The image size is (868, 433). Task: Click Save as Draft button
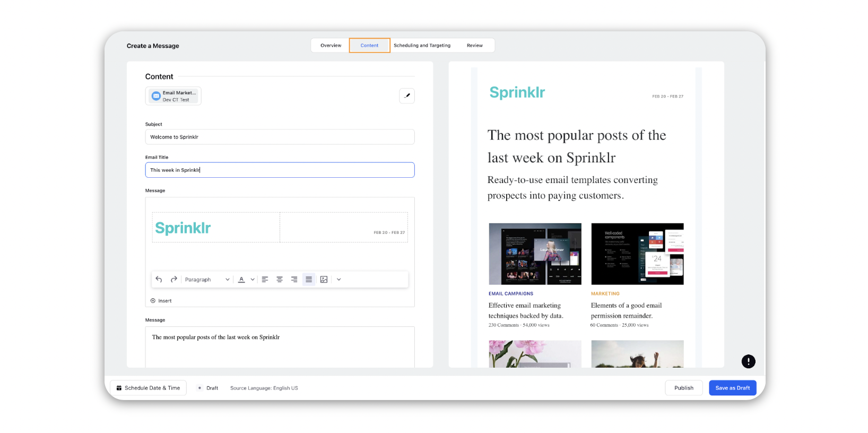[733, 388]
